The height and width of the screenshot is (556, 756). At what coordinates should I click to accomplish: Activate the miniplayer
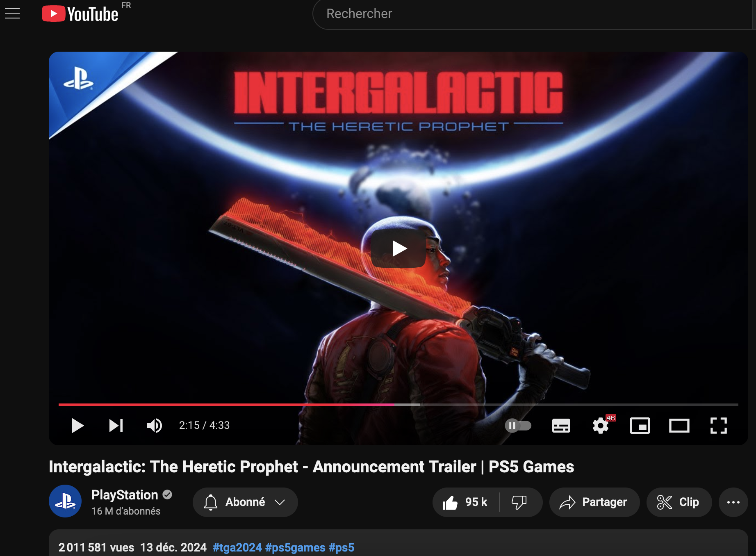pos(640,426)
